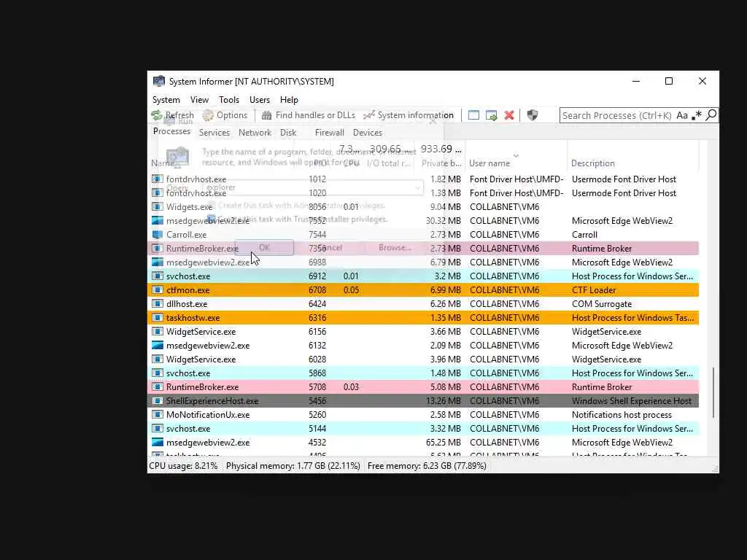Click the Carroll.exe process icon
The width and height of the screenshot is (747, 560).
(x=158, y=234)
